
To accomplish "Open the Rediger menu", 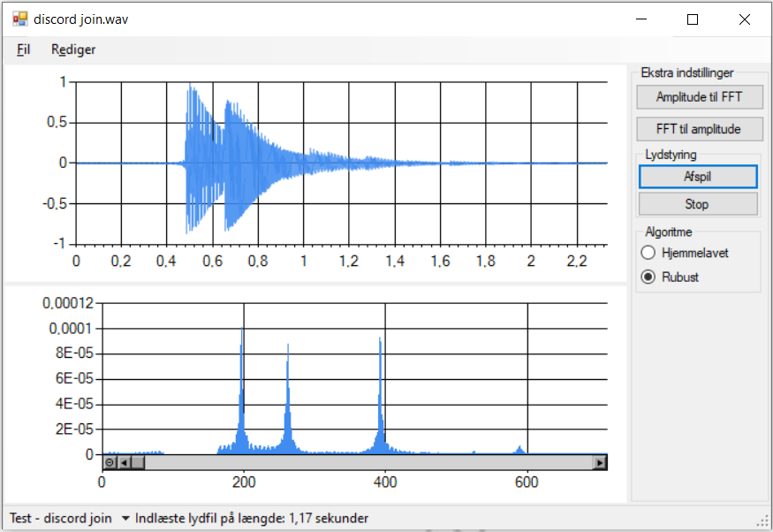I will [x=73, y=49].
